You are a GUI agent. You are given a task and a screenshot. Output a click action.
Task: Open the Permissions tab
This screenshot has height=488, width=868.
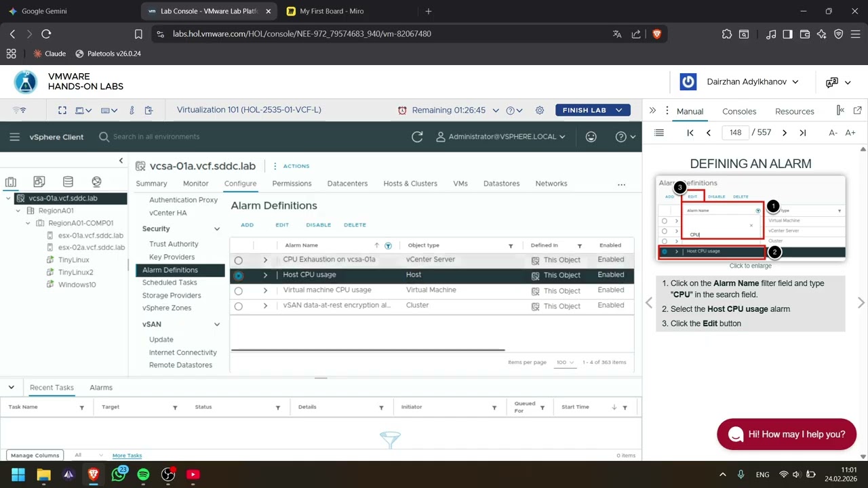(x=292, y=184)
